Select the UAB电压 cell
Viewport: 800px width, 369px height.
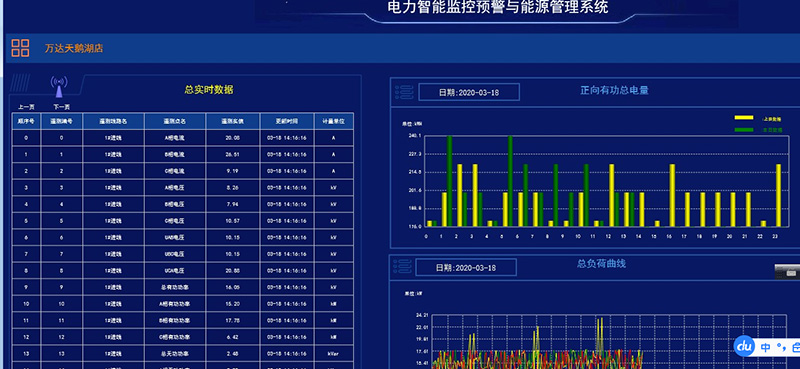point(175,237)
